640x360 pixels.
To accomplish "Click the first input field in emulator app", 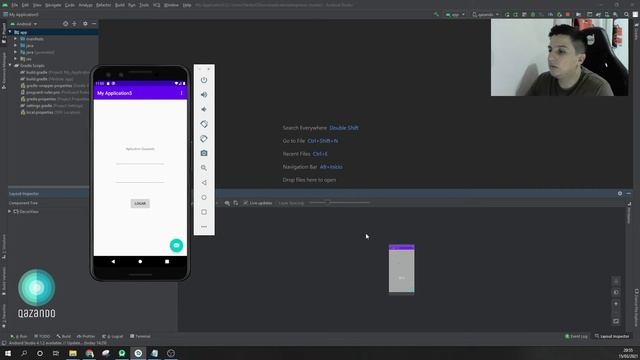I will point(140,160).
